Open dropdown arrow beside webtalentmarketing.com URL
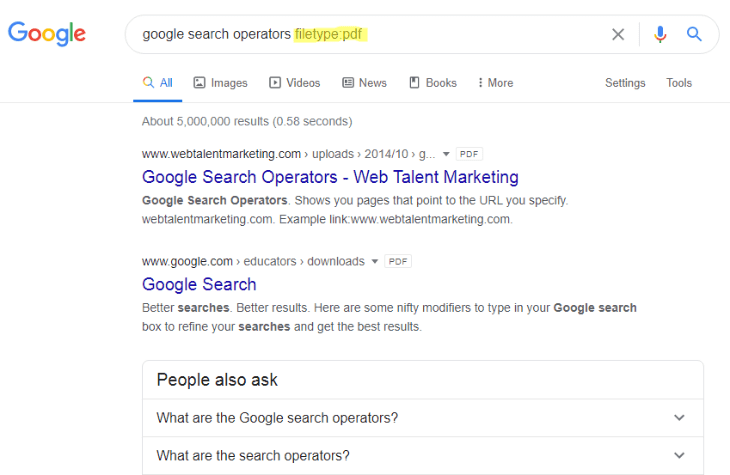The width and height of the screenshot is (730, 475). coord(446,154)
